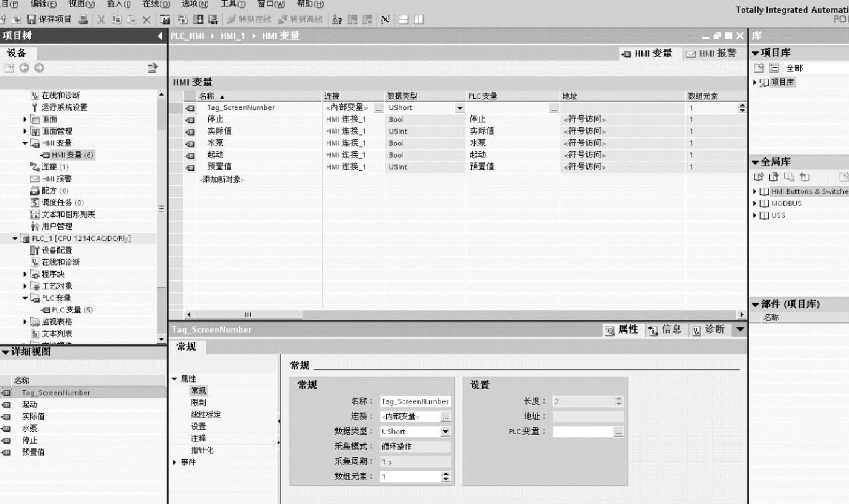
Task: Click the accessible devices icon with question mark
Action: [x=337, y=20]
